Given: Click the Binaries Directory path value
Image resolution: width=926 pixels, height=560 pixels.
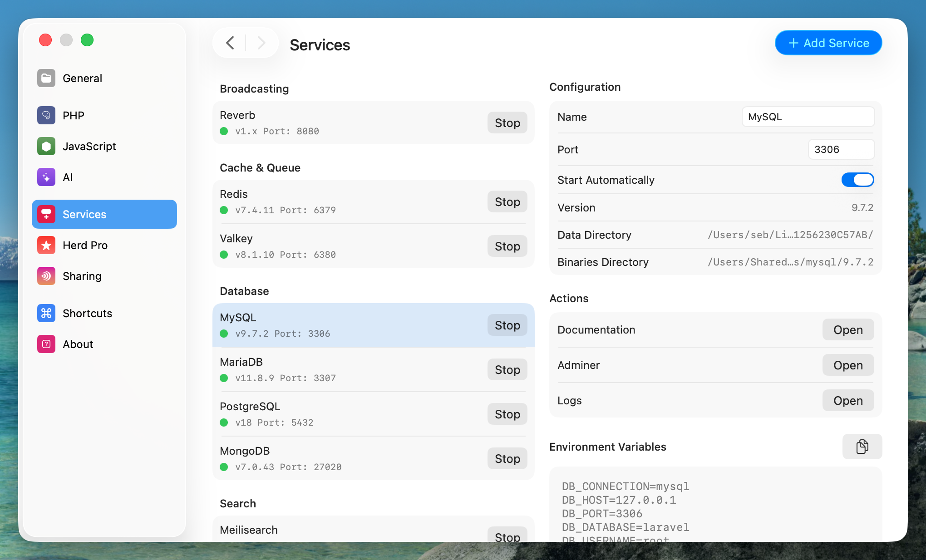Looking at the screenshot, I should click(x=790, y=262).
